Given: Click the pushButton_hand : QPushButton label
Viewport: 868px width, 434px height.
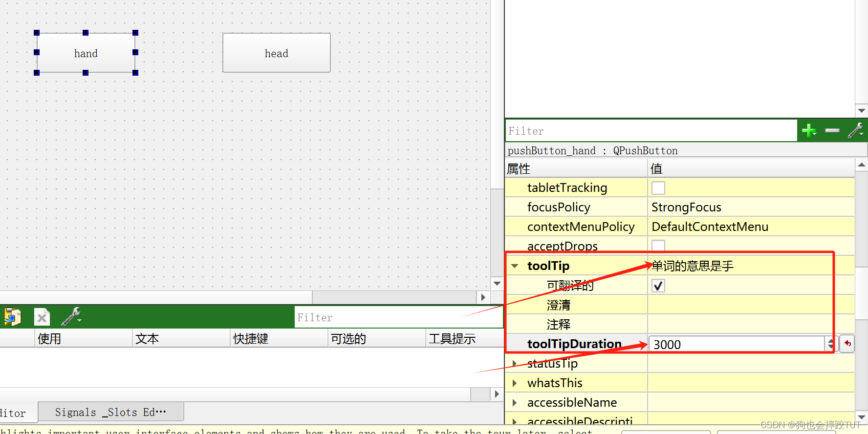Looking at the screenshot, I should tap(592, 150).
